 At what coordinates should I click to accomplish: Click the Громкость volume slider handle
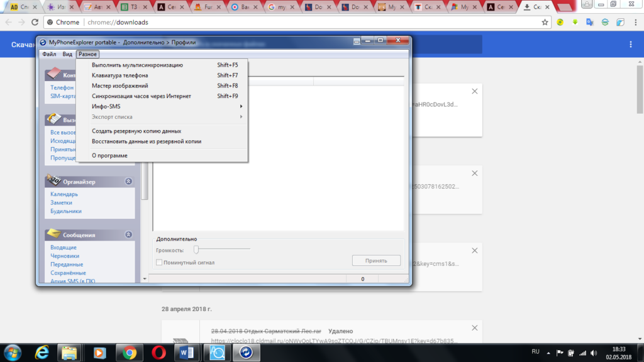tap(196, 250)
